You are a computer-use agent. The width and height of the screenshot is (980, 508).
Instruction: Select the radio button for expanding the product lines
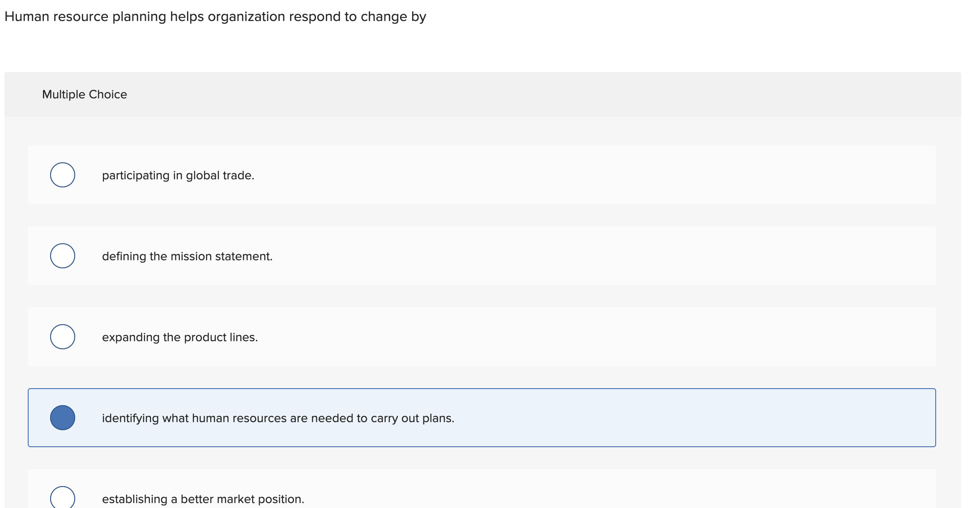click(x=62, y=337)
